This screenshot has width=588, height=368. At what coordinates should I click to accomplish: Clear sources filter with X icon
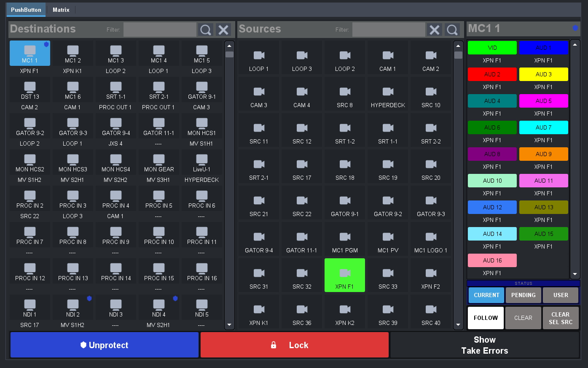(x=435, y=30)
